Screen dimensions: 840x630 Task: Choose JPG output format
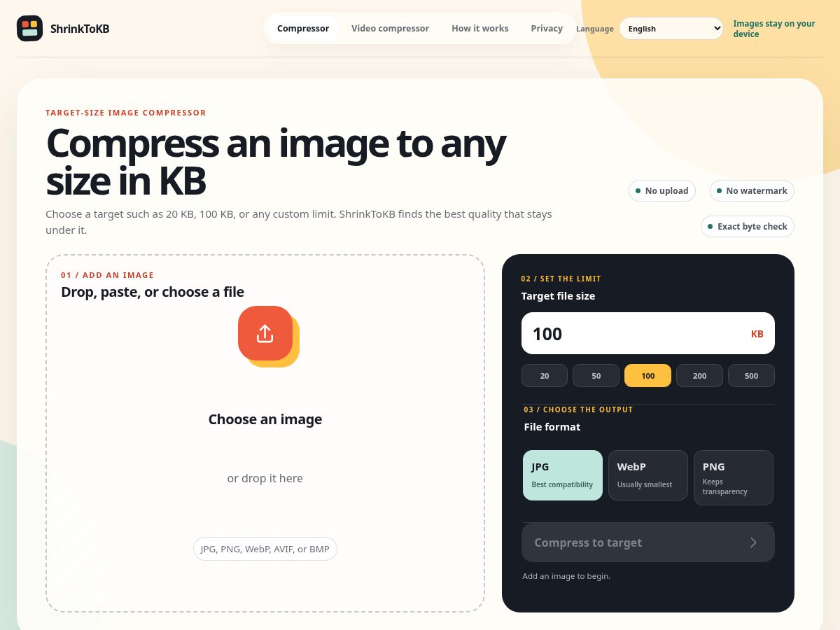coord(563,475)
